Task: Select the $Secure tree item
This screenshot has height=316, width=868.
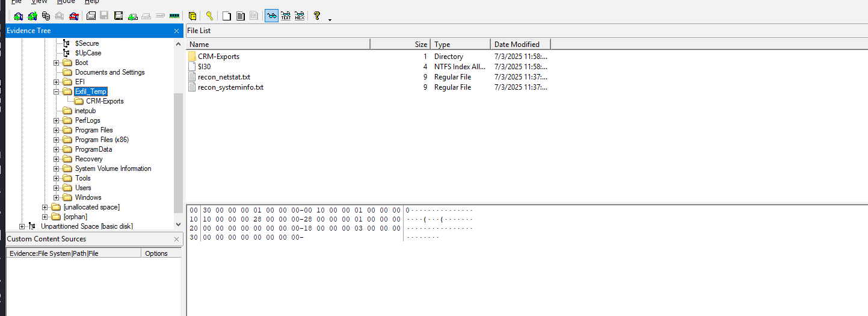Action: 87,43
